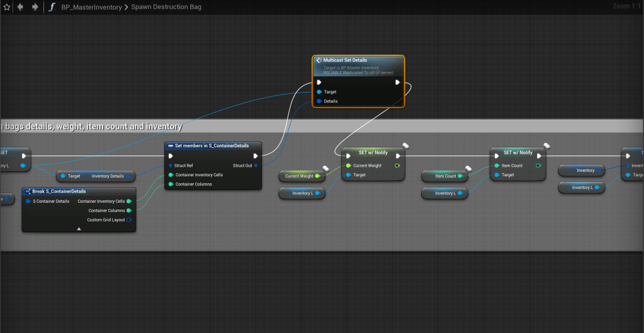644x333 pixels.
Task: Click the Current Weight variable node's output pin
Action: tap(317, 176)
